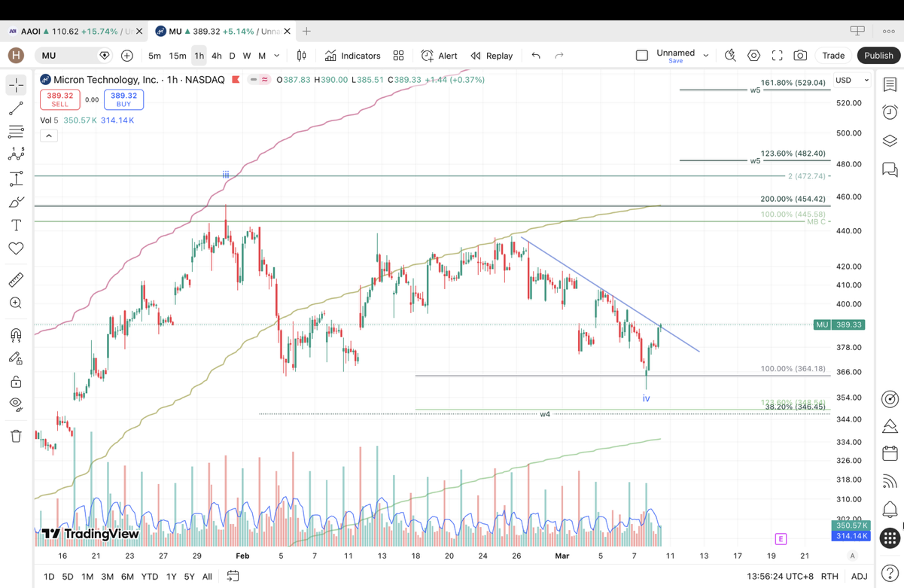Take a chart snapshot with camera icon
The image size is (904, 588).
800,56
